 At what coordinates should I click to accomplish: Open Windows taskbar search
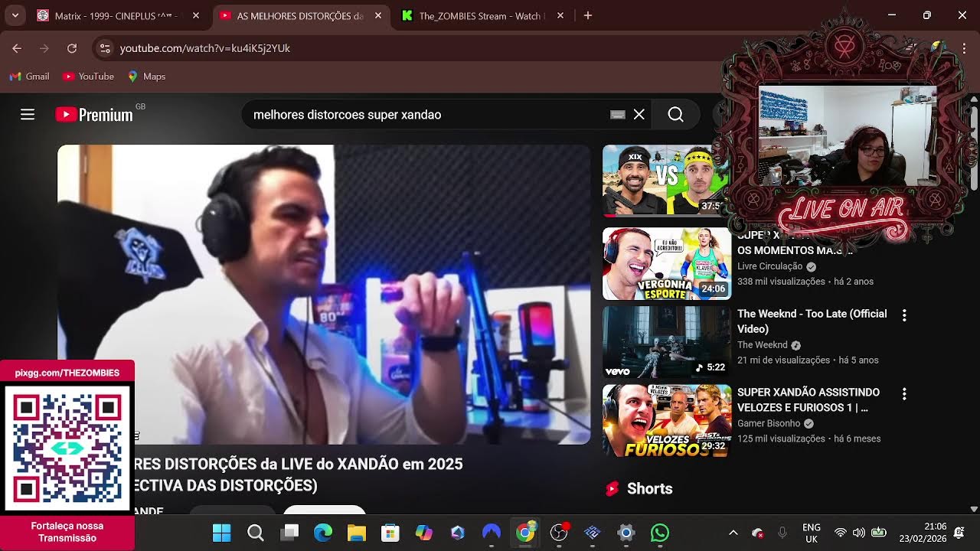coord(256,533)
